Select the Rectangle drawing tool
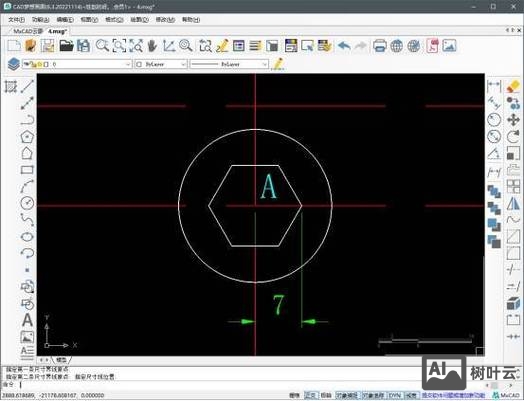The image size is (524, 401). 27,170
